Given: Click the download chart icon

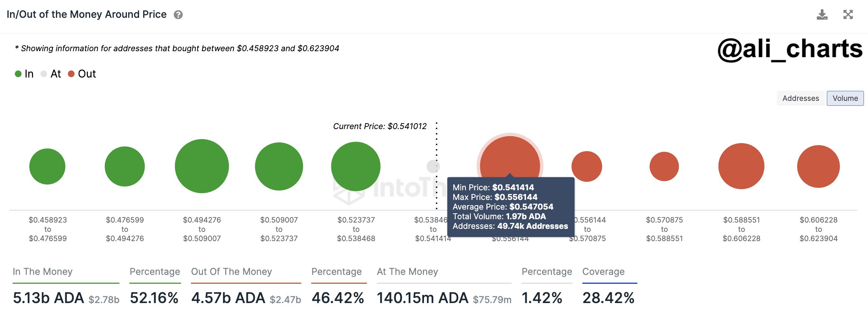Looking at the screenshot, I should click(x=822, y=15).
